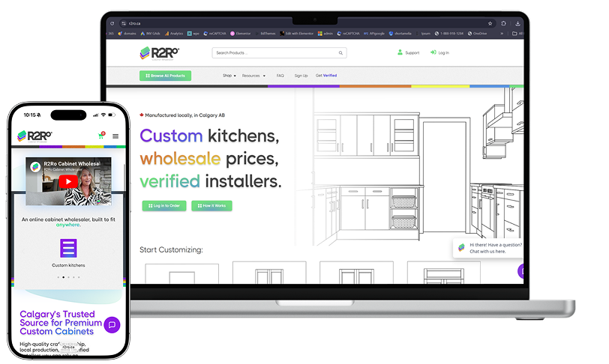Viewport: 609px width, 364px height.
Task: Expand the Resources dropdown menu
Action: click(253, 76)
